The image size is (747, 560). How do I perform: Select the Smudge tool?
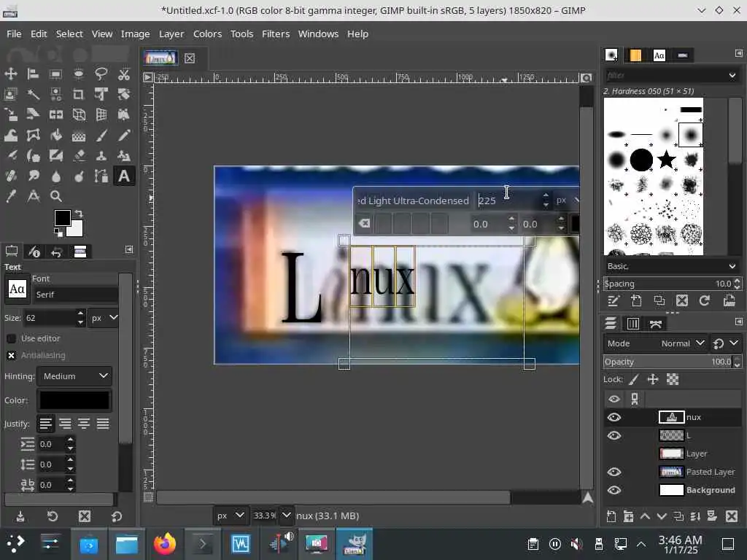pyautogui.click(x=33, y=176)
